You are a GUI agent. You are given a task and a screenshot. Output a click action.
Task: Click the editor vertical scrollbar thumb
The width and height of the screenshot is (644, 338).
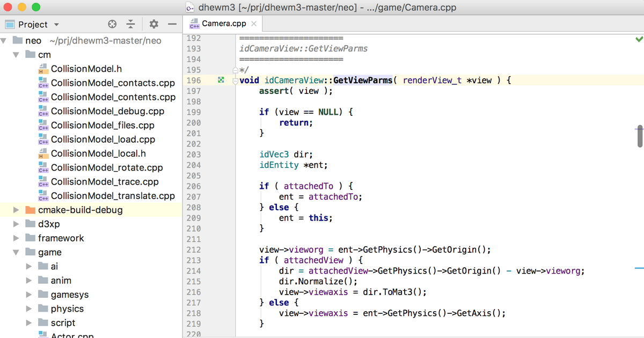(x=639, y=136)
